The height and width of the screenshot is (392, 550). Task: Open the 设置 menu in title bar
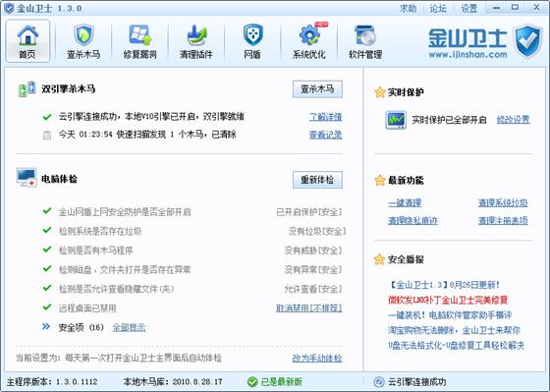(469, 8)
